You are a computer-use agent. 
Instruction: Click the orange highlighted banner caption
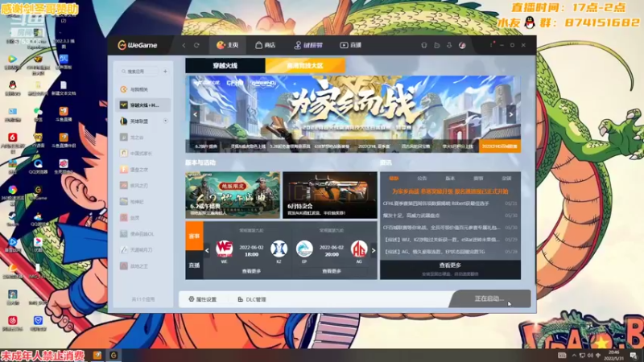pyautogui.click(x=499, y=146)
